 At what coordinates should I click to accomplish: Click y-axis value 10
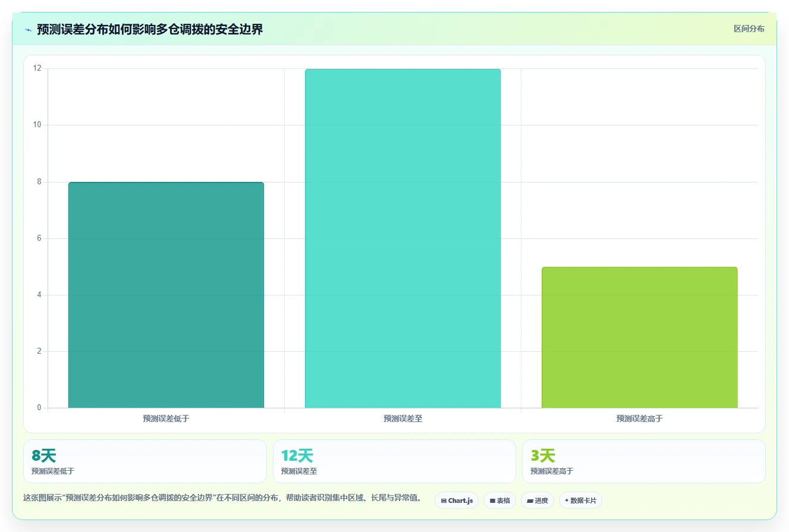(37, 125)
